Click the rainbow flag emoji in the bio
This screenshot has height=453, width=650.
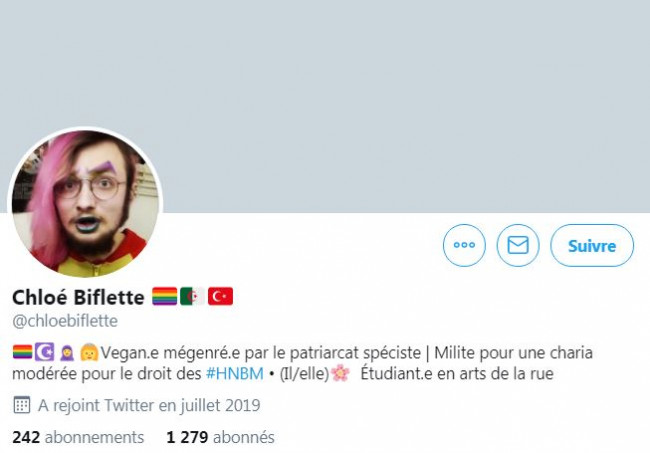(22, 352)
